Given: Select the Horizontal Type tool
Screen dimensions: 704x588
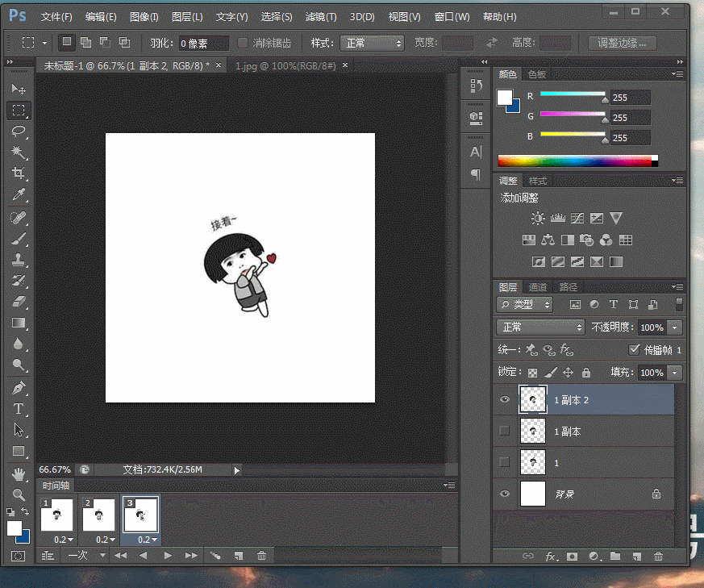Looking at the screenshot, I should coord(18,409).
